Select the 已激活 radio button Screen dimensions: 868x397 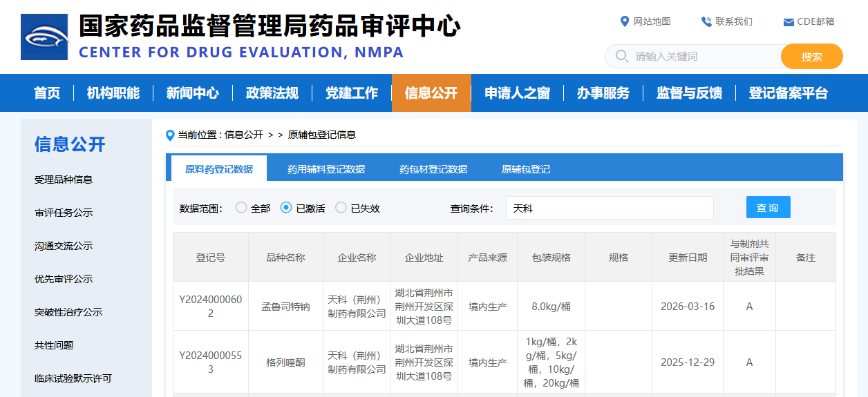pos(286,208)
